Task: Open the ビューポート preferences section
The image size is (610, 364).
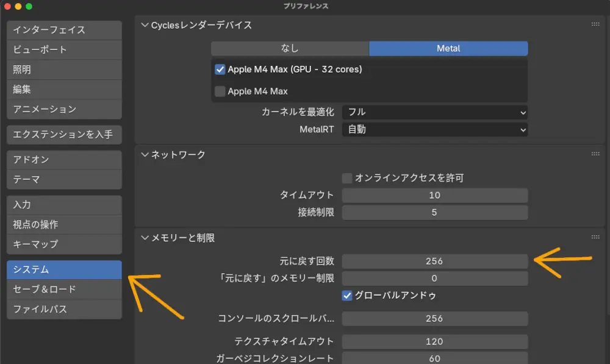Action: click(64, 50)
